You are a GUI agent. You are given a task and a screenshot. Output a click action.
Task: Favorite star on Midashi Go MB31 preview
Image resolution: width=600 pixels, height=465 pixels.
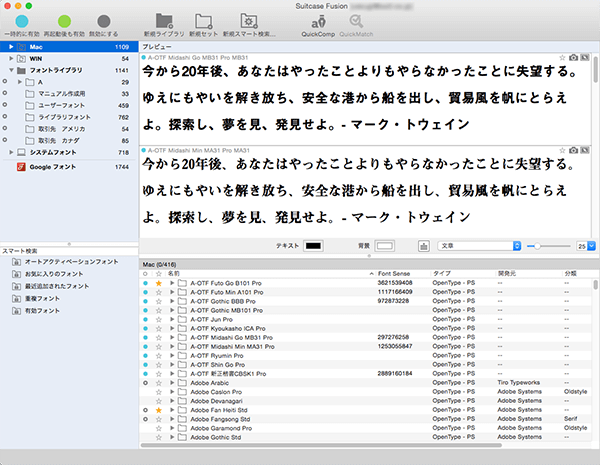pyautogui.click(x=562, y=57)
